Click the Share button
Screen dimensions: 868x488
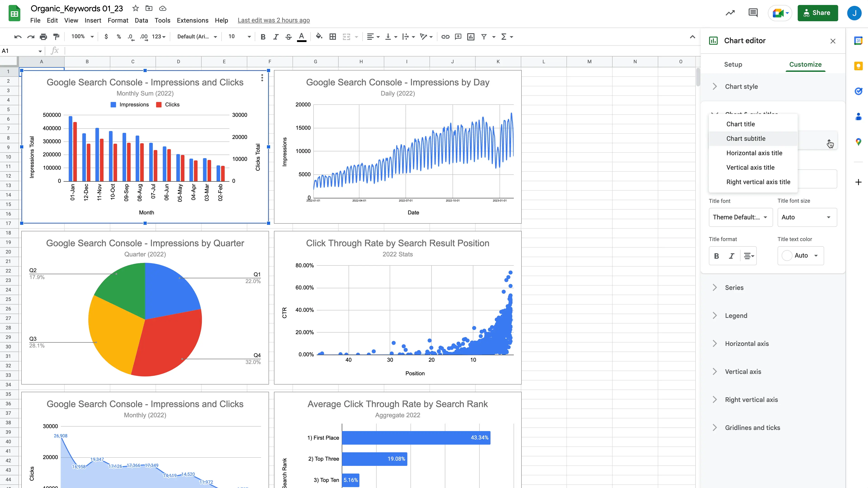pos(818,13)
